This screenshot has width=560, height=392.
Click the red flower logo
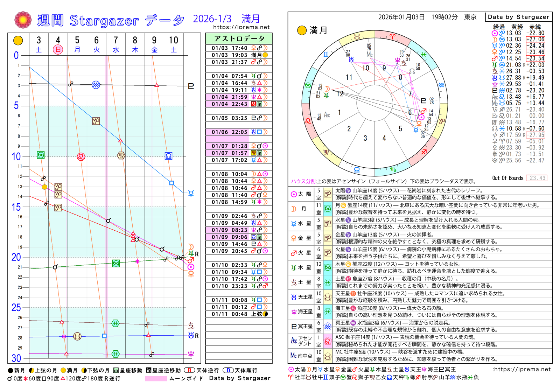point(23,20)
